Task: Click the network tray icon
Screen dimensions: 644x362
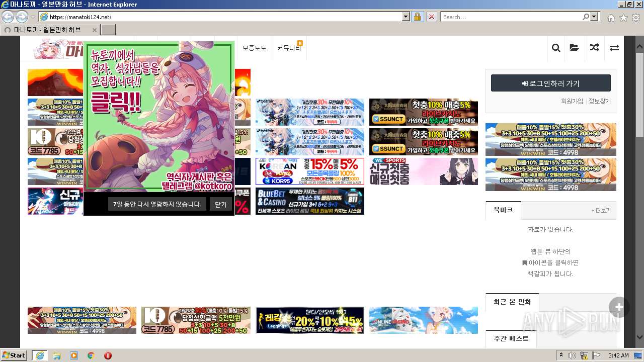Action: pos(584,355)
